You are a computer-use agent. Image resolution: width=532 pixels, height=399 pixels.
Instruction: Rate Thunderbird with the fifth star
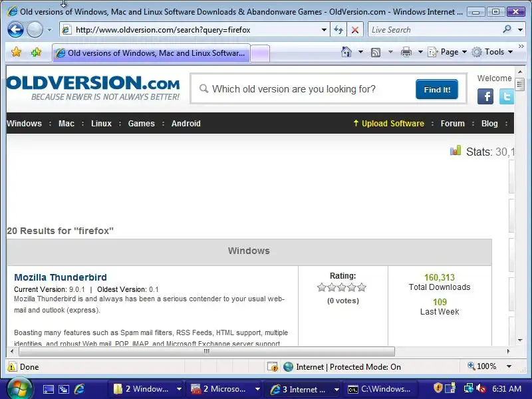[x=362, y=287]
